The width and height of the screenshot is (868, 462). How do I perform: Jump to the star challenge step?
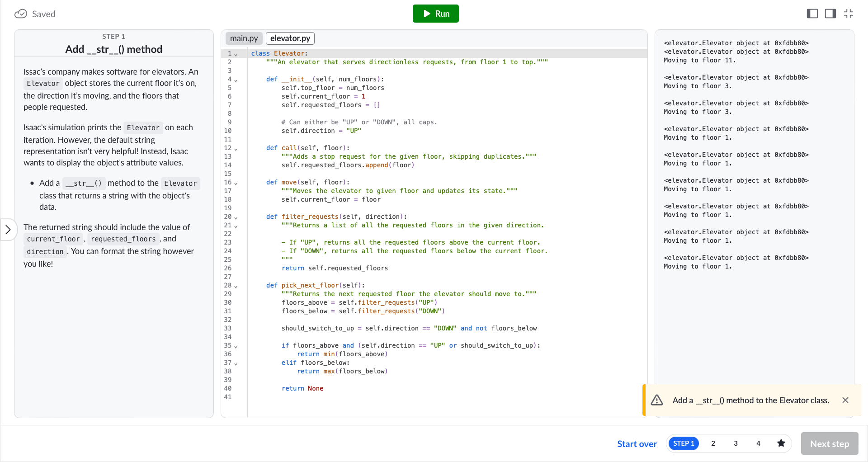tap(781, 443)
